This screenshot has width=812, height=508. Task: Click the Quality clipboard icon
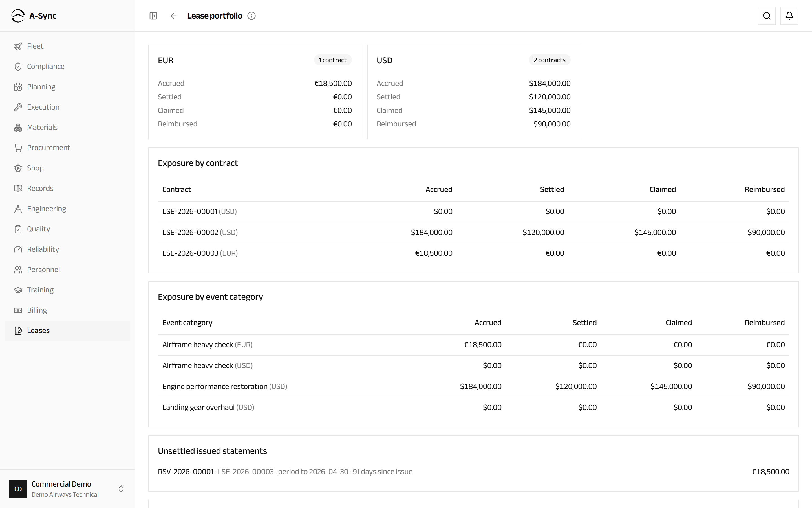coord(18,229)
